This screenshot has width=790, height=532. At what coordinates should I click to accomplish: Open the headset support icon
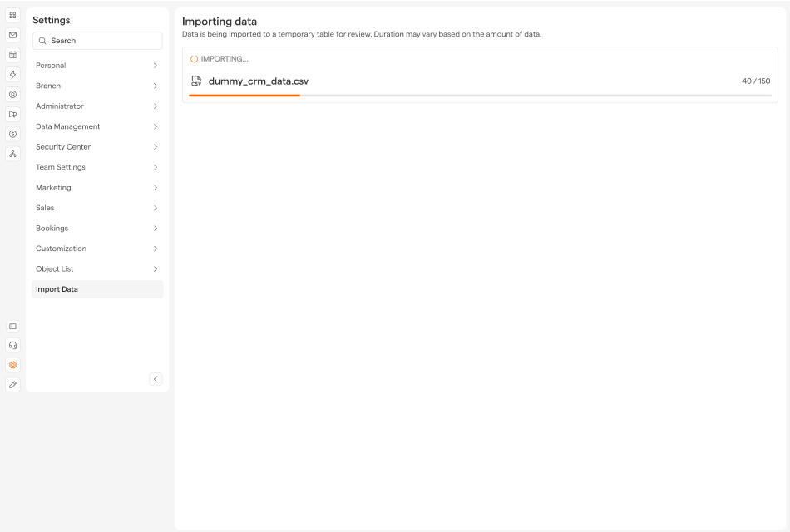pyautogui.click(x=12, y=345)
